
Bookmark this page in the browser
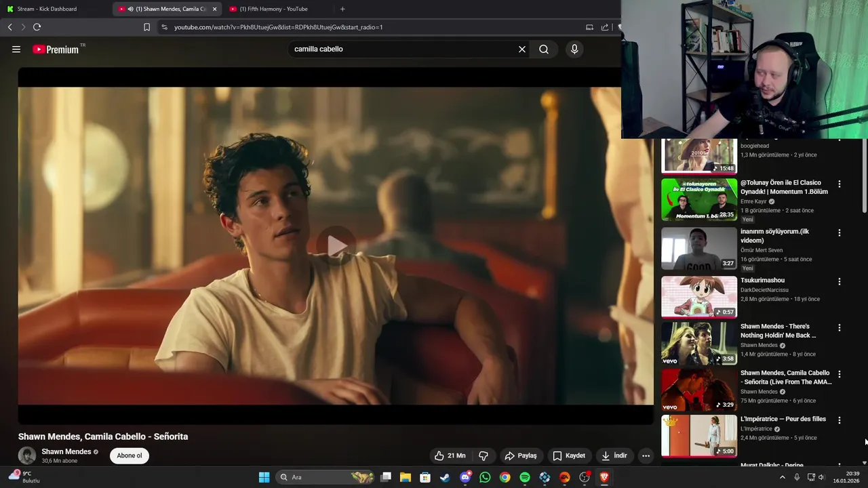146,27
